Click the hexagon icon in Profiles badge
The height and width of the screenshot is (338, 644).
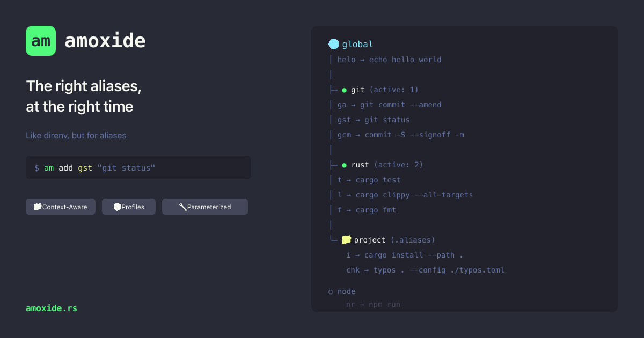117,207
